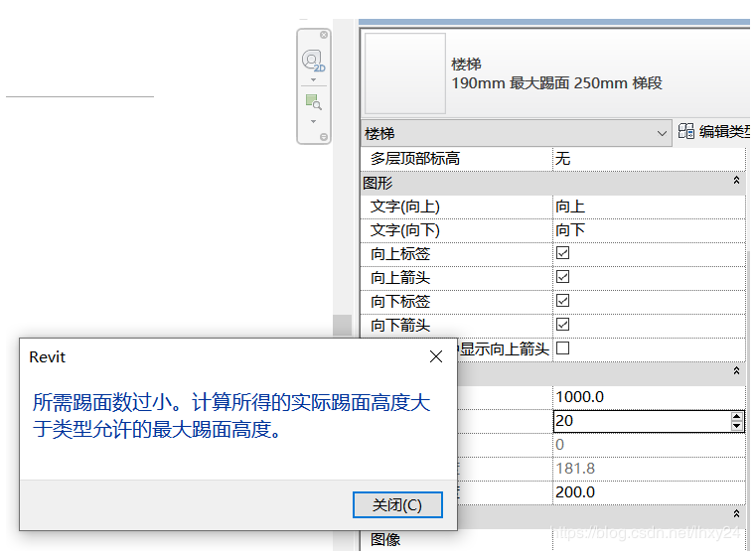Toggle the 向上箭头 checkbox
Screen dimensions: 756x554
coord(562,277)
